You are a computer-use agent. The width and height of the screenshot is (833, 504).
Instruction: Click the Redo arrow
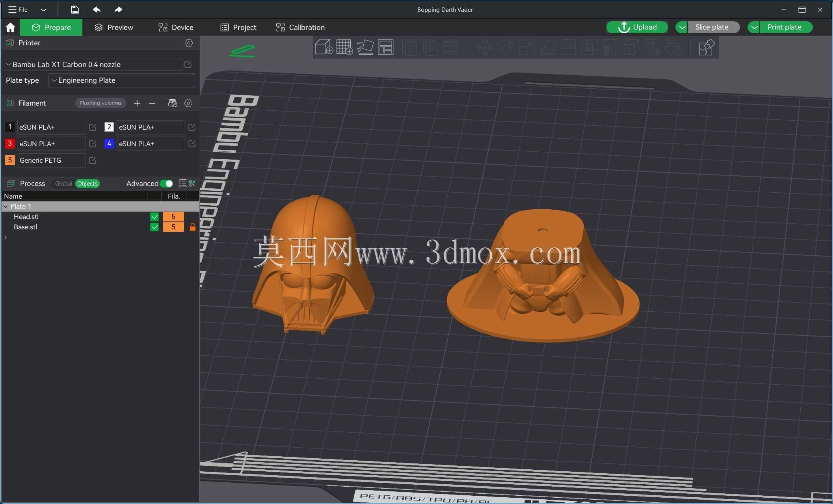point(118,9)
